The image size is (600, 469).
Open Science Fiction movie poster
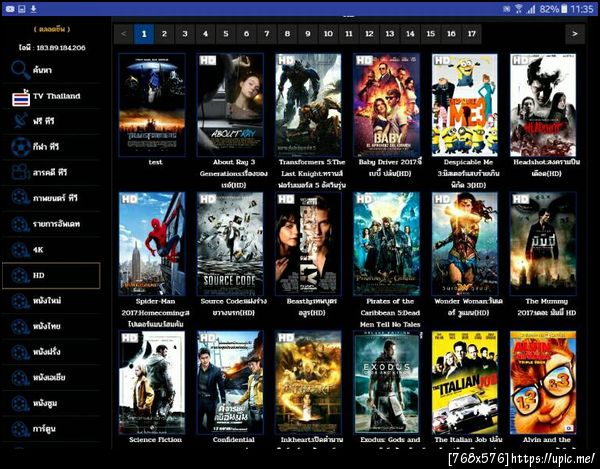tap(152, 383)
